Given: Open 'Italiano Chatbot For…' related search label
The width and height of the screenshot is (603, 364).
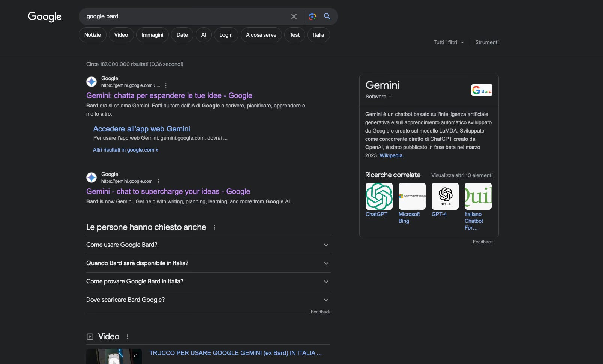Looking at the screenshot, I should [x=474, y=221].
